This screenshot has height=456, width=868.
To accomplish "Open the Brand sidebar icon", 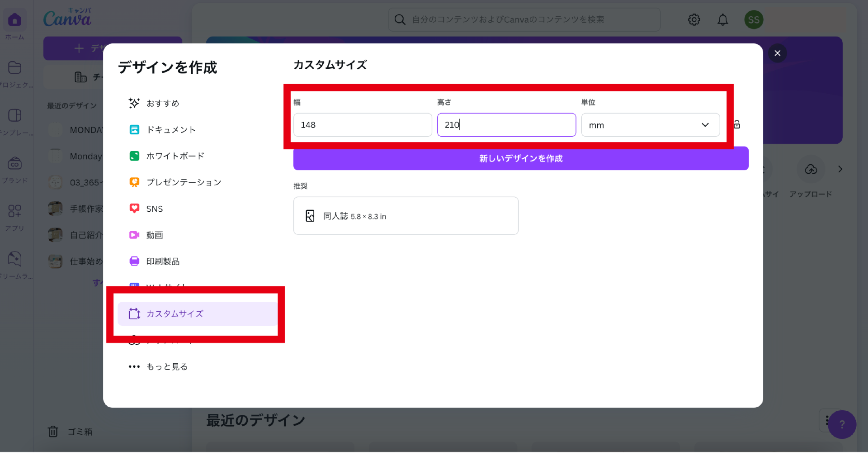I will click(14, 163).
